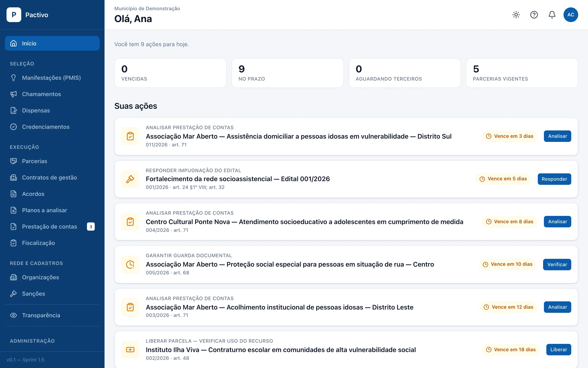Click the gavel icon of Edital 001/2026 action
The image size is (588, 368).
tap(130, 179)
